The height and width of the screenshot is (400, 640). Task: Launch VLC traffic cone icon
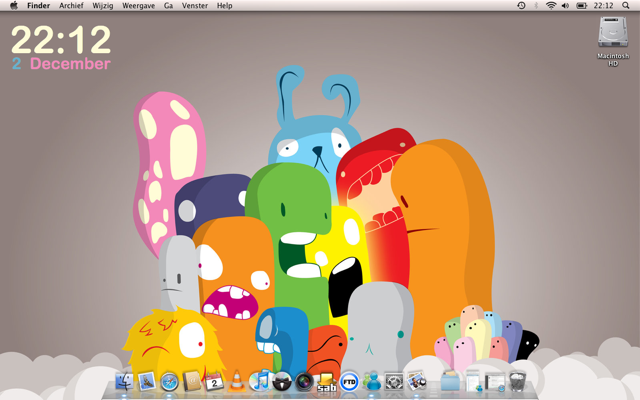tap(236, 381)
